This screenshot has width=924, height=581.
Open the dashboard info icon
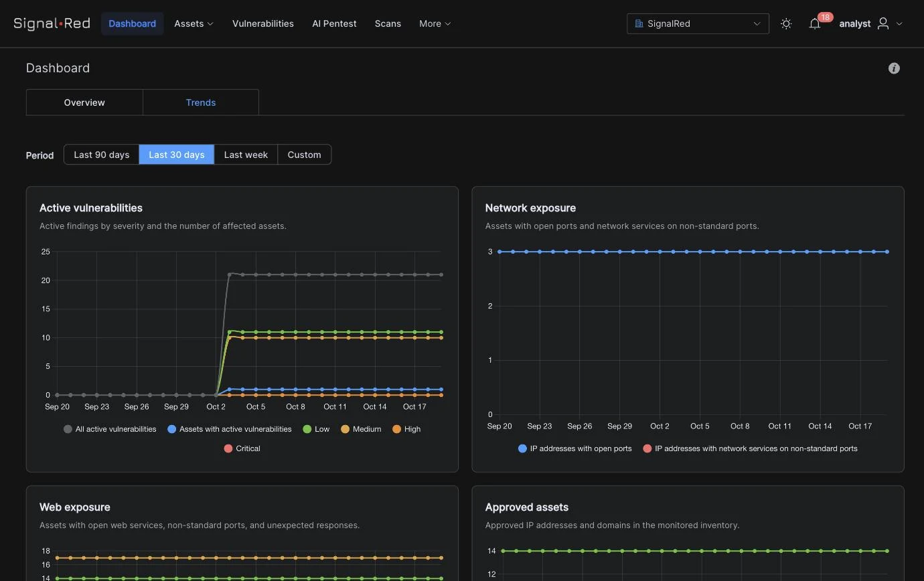[894, 68]
